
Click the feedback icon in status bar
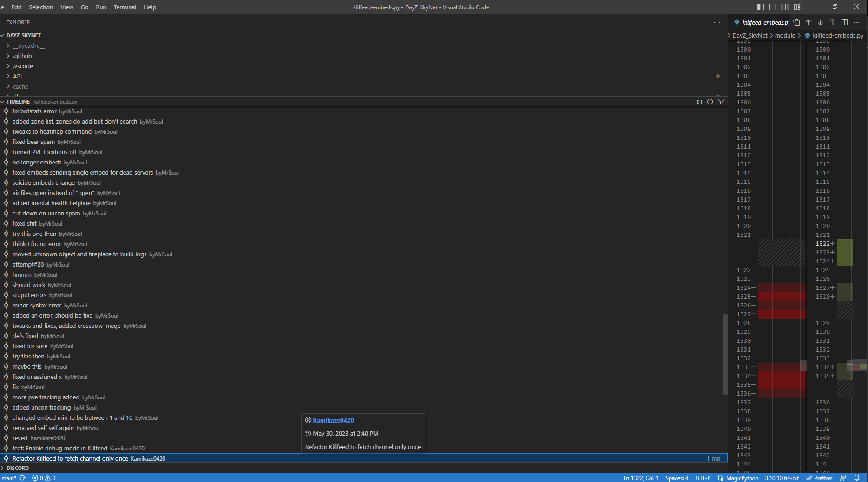pyautogui.click(x=843, y=478)
